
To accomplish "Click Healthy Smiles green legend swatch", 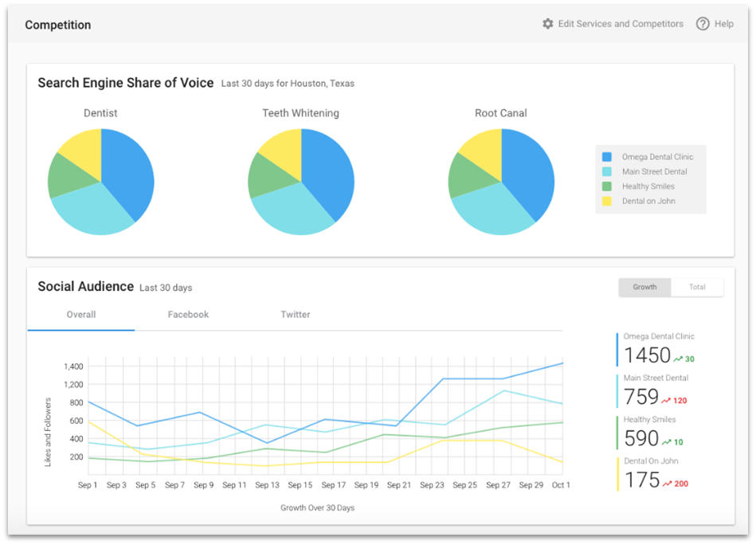I will point(607,186).
